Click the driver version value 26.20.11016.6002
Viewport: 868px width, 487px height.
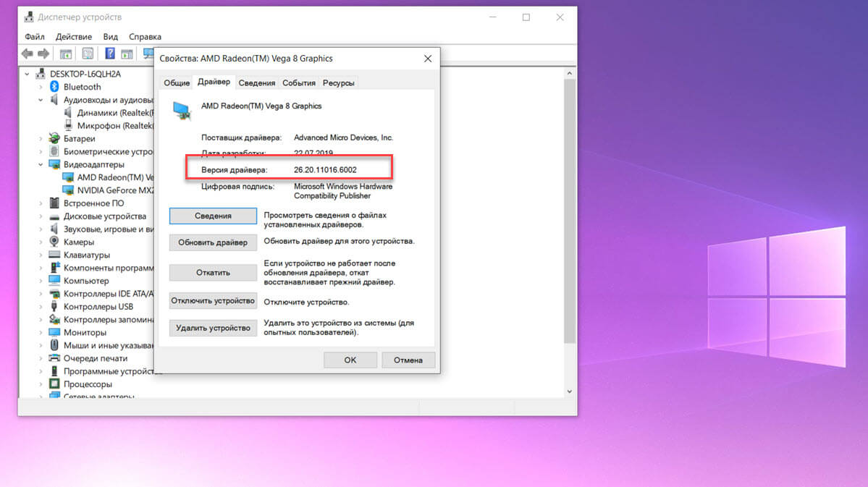(325, 170)
